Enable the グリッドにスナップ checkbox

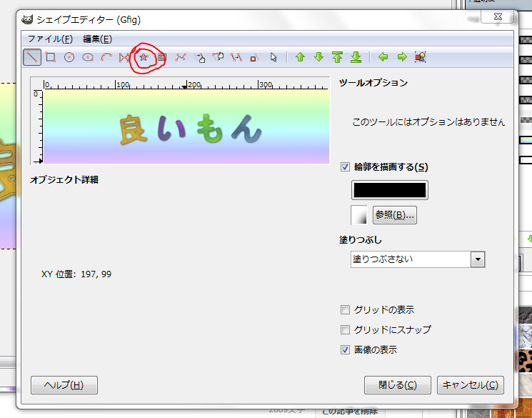(x=345, y=329)
